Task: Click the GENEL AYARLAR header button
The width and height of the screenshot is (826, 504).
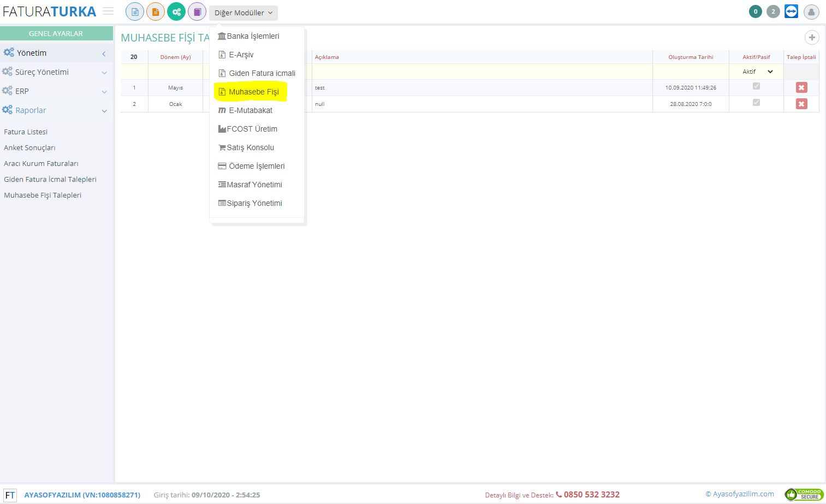Action: [56, 33]
